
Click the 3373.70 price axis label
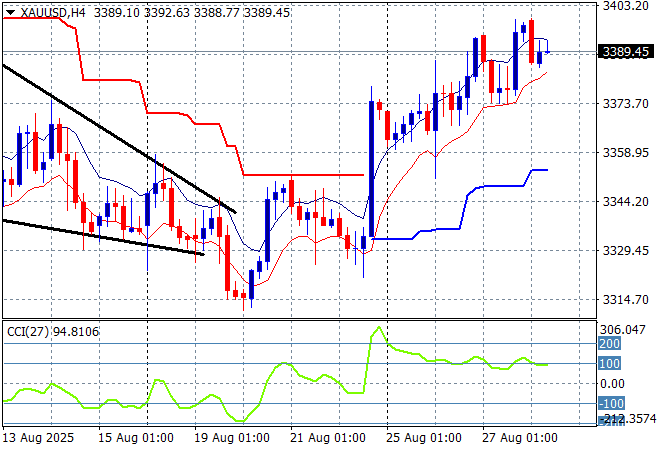pyautogui.click(x=625, y=104)
